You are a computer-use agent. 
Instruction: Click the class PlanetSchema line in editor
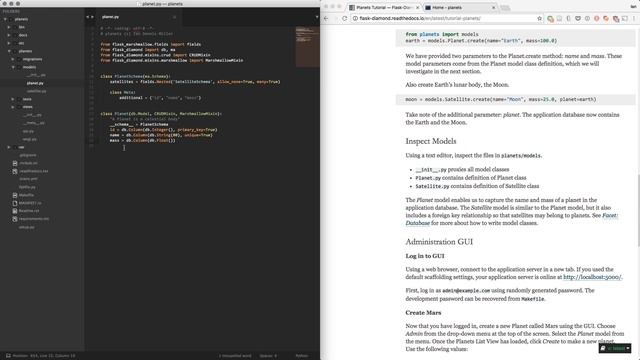point(135,76)
